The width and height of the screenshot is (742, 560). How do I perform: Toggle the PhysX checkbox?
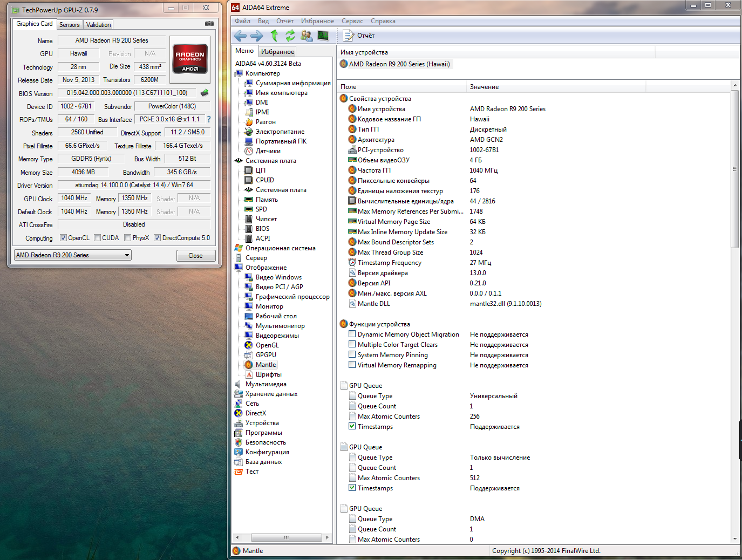tap(128, 238)
